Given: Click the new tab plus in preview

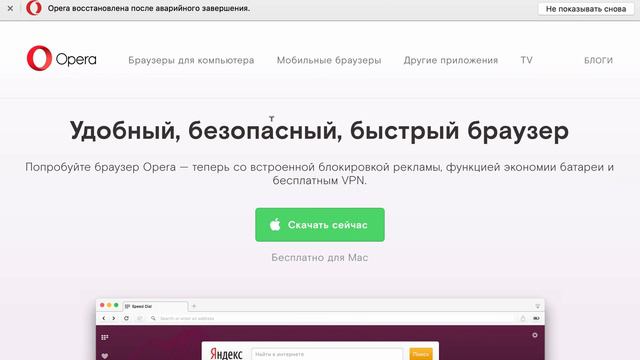Looking at the screenshot, I should tap(194, 306).
